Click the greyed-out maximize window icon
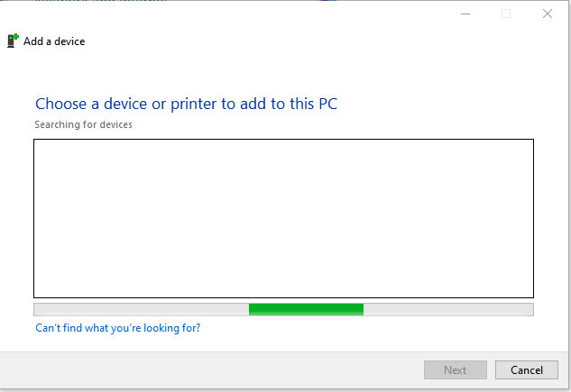Image resolution: width=571 pixels, height=392 pixels. click(x=506, y=14)
